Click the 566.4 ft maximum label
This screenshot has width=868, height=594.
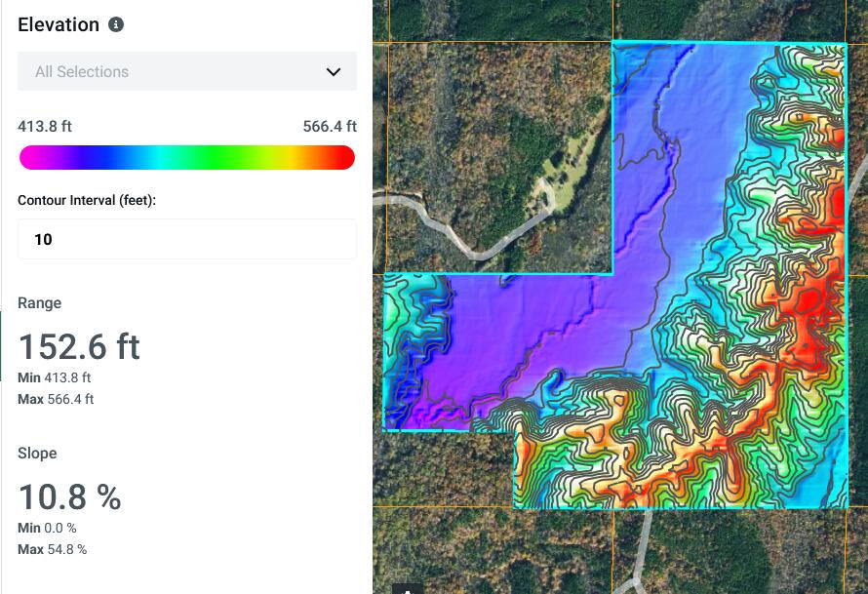tap(330, 126)
